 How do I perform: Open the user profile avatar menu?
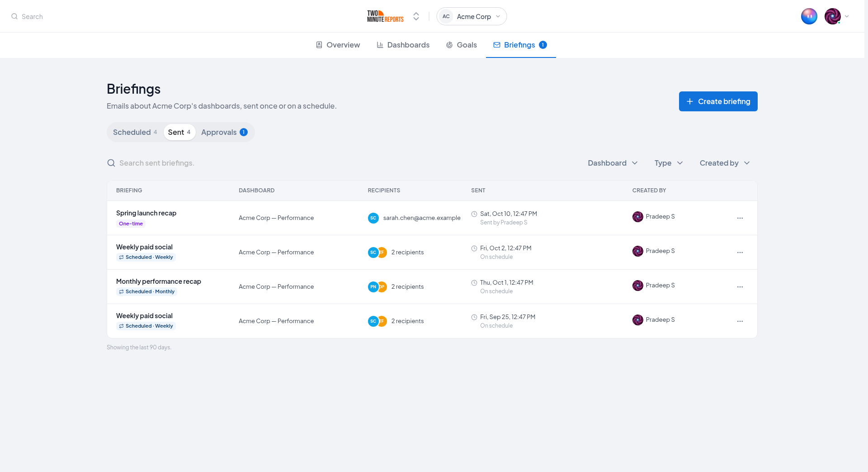click(x=832, y=16)
